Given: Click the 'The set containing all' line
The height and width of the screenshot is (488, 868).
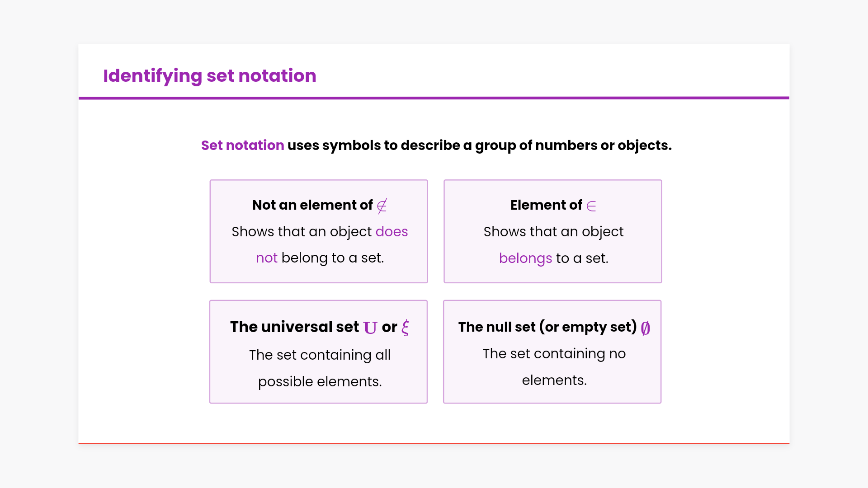Looking at the screenshot, I should 320,355.
